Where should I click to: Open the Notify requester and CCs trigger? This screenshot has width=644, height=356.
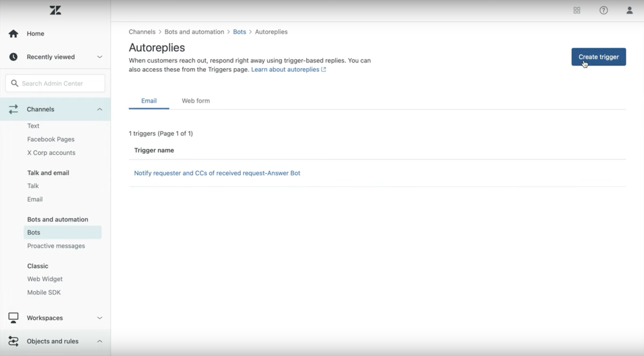coord(217,173)
